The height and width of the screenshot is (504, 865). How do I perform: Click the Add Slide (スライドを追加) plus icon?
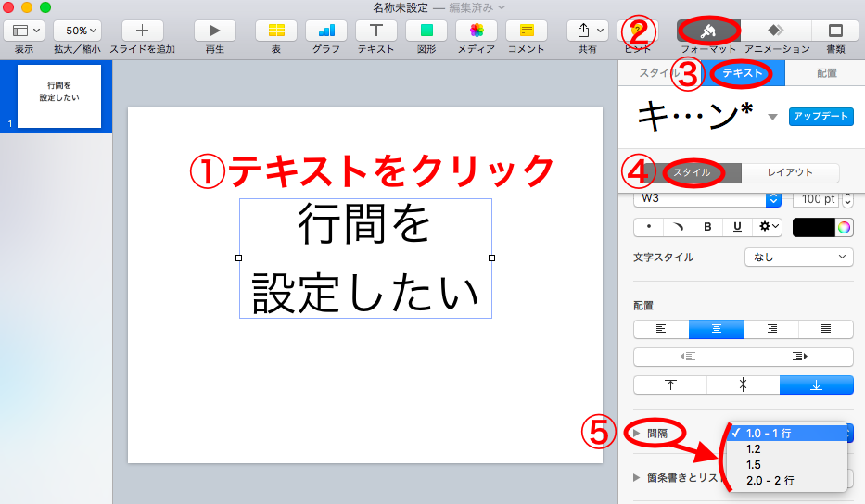142,31
